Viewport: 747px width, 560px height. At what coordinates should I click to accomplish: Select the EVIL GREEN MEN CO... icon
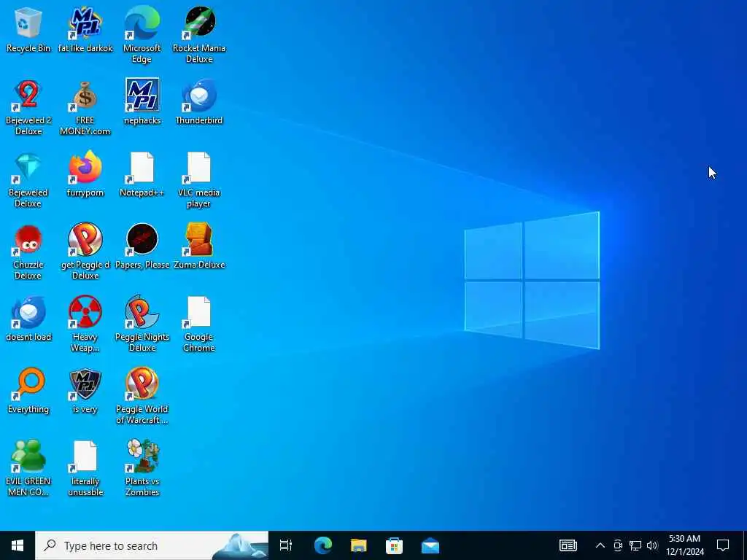28,469
